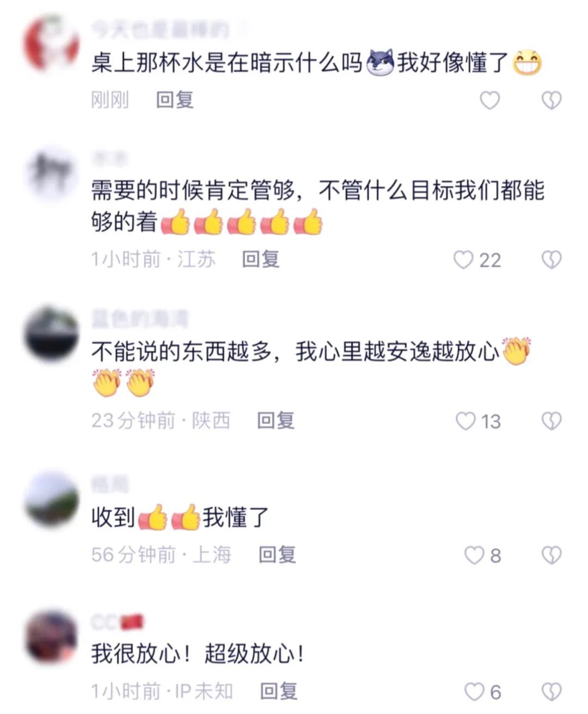Like the Jiangsu comment with 22 likes
The image size is (588, 714).
click(463, 260)
